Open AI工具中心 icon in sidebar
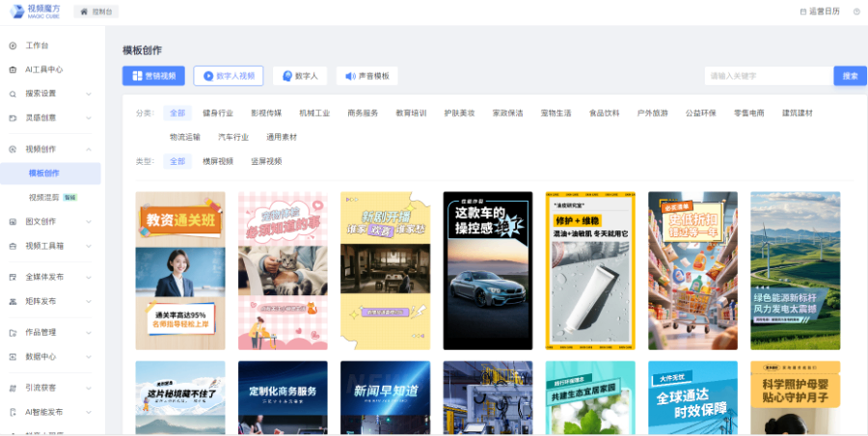 (13, 69)
